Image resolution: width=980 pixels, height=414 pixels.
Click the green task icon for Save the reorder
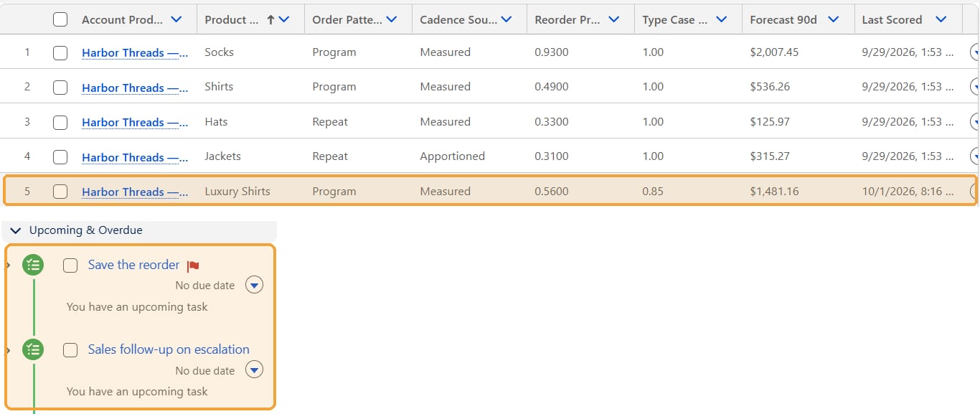pos(33,265)
